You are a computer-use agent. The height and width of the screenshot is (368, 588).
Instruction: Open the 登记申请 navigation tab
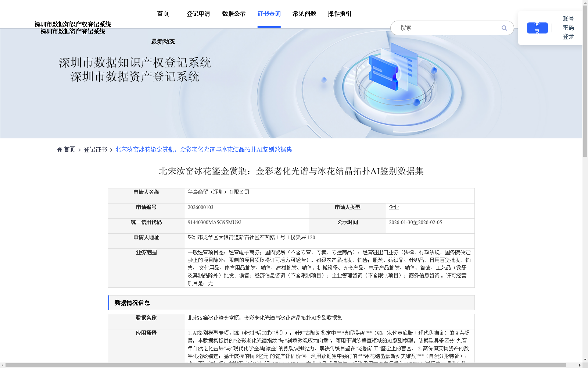(x=198, y=14)
